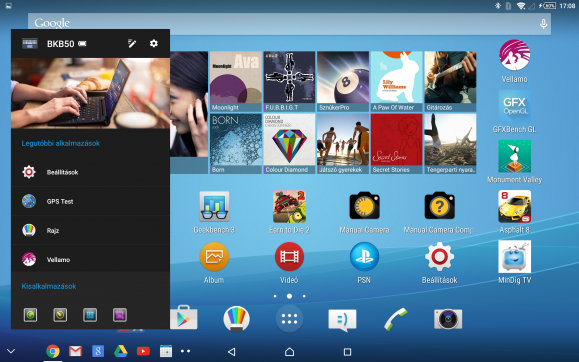Open YouTube from the bottom shortcut bar

point(143,351)
